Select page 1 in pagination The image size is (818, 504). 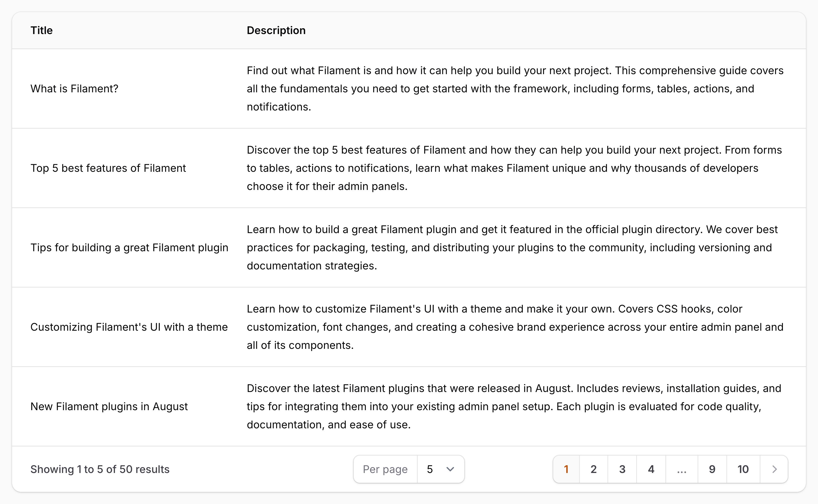[566, 469]
